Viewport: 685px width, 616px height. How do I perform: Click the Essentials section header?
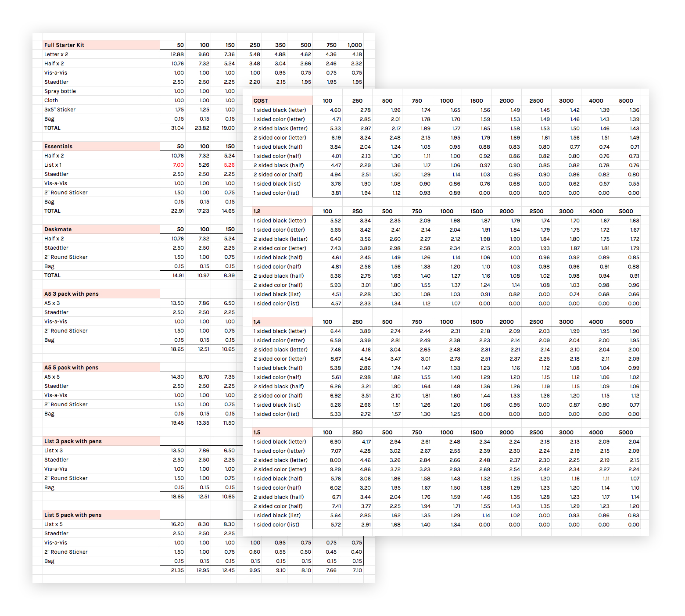click(x=101, y=146)
